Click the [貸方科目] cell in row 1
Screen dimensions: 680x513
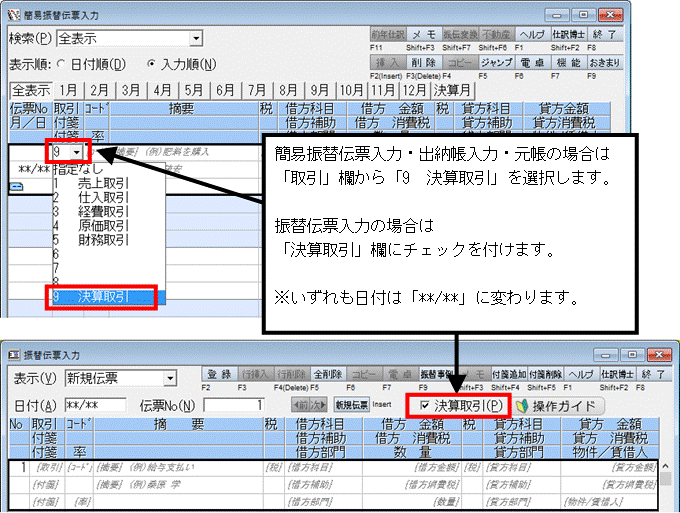point(522,467)
